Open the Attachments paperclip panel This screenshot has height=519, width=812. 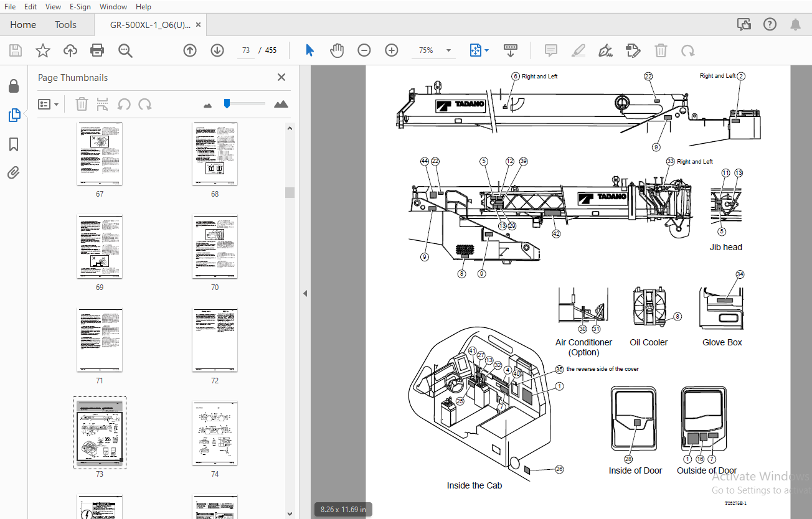point(14,173)
